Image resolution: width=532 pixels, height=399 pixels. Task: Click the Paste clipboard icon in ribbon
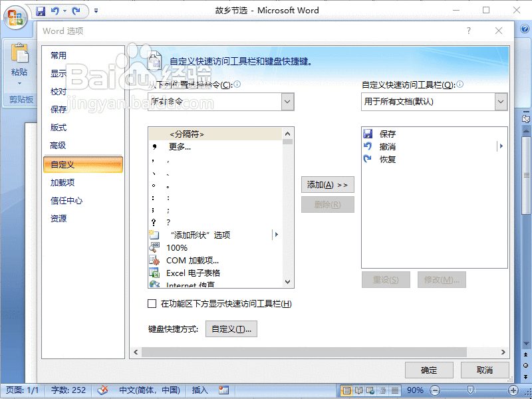click(x=19, y=53)
